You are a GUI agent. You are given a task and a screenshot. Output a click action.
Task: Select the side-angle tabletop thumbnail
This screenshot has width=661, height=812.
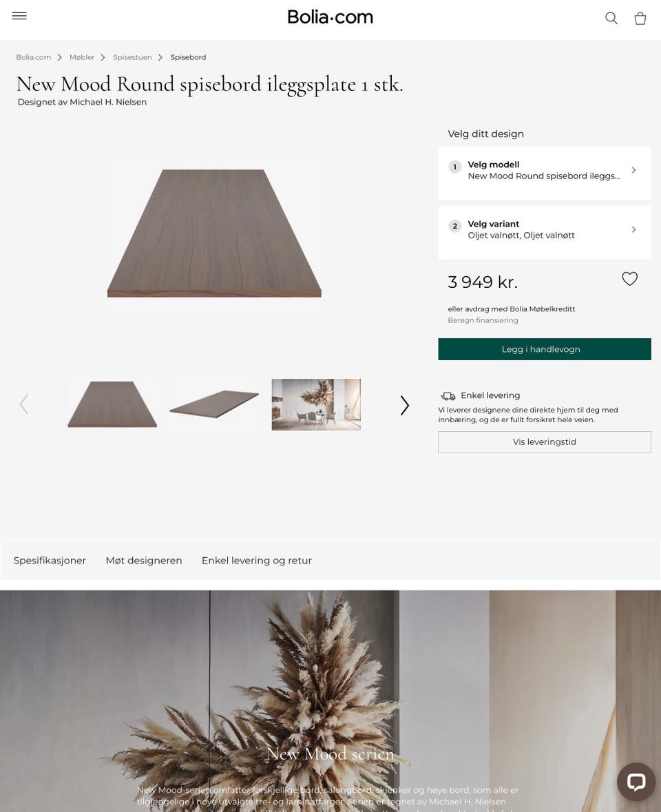point(214,404)
